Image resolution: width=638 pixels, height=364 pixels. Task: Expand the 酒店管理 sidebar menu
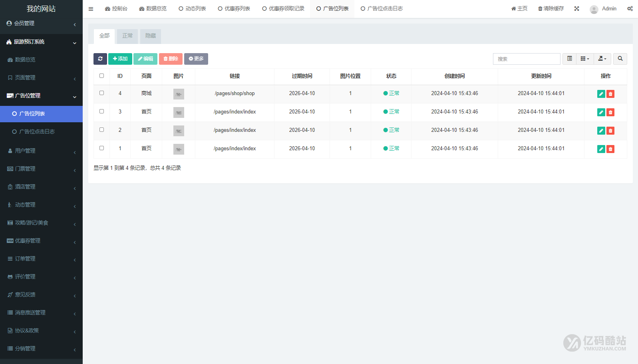point(41,187)
